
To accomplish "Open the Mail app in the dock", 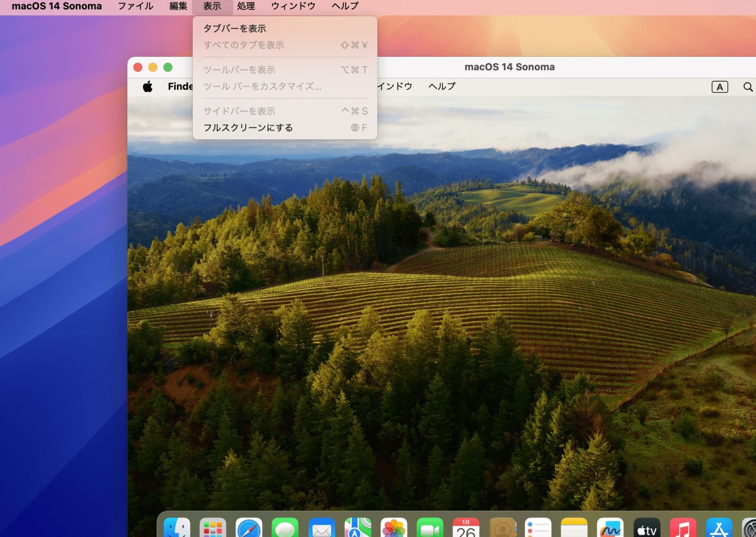I will point(321,528).
